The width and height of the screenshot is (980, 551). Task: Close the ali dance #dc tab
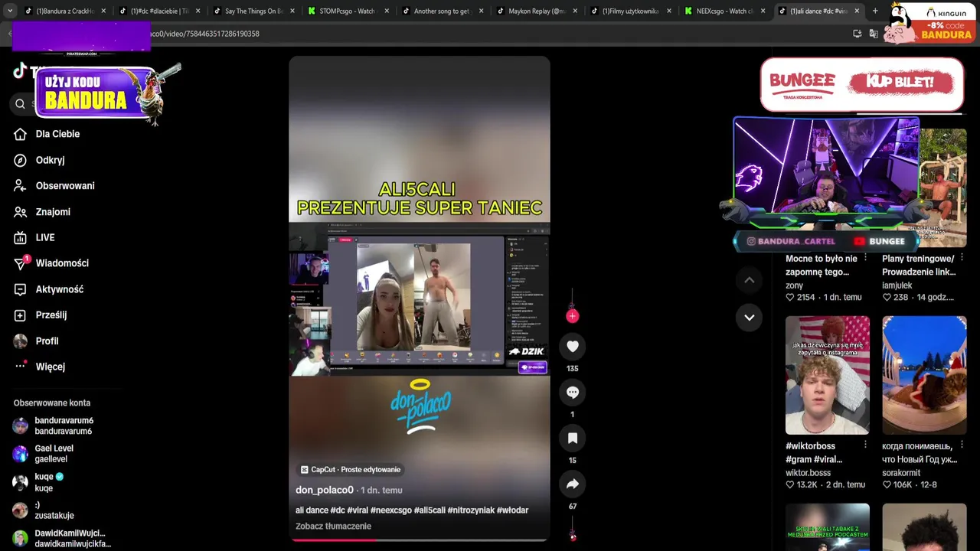(857, 11)
